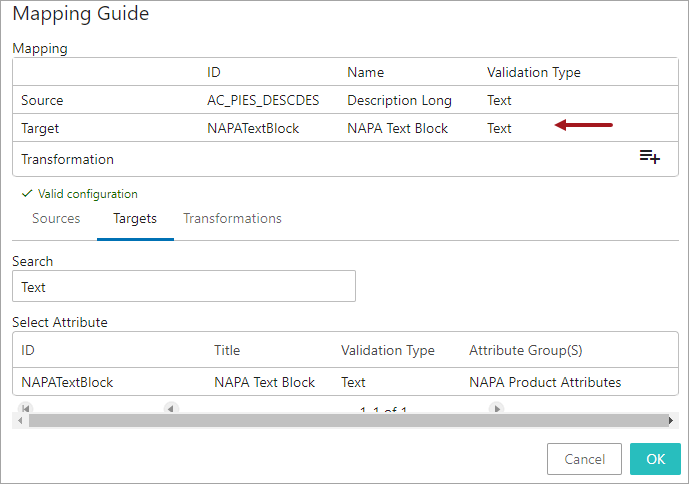
Task: Click the Target row NAPATextBlock ID
Action: point(253,128)
